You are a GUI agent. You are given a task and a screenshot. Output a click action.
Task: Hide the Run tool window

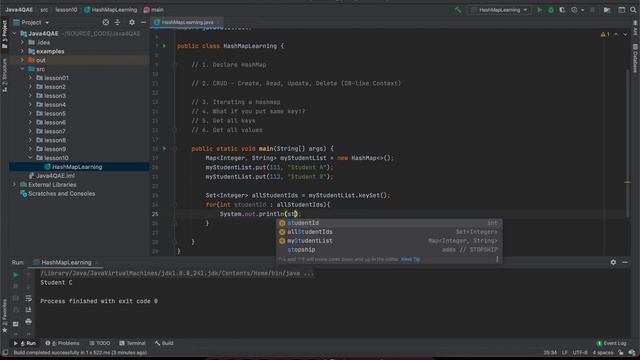pyautogui.click(x=625, y=262)
